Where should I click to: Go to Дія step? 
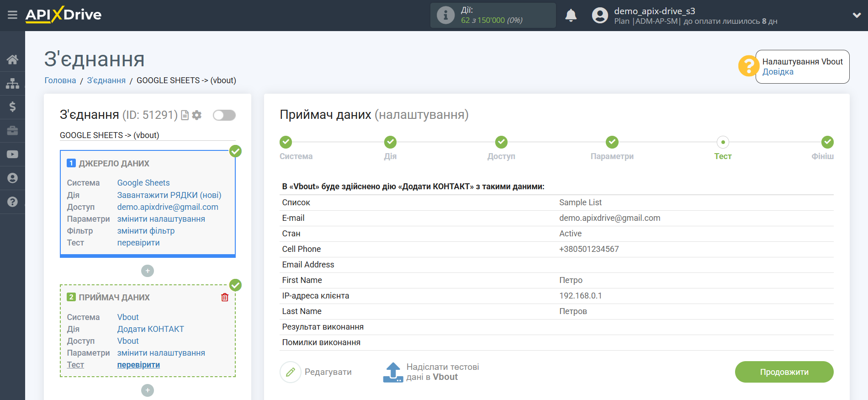[x=390, y=142]
